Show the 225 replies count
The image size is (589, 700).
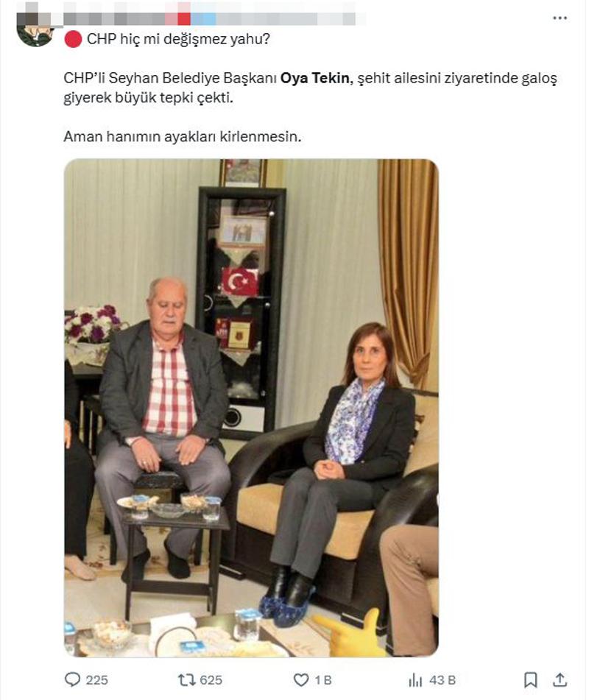(97, 680)
